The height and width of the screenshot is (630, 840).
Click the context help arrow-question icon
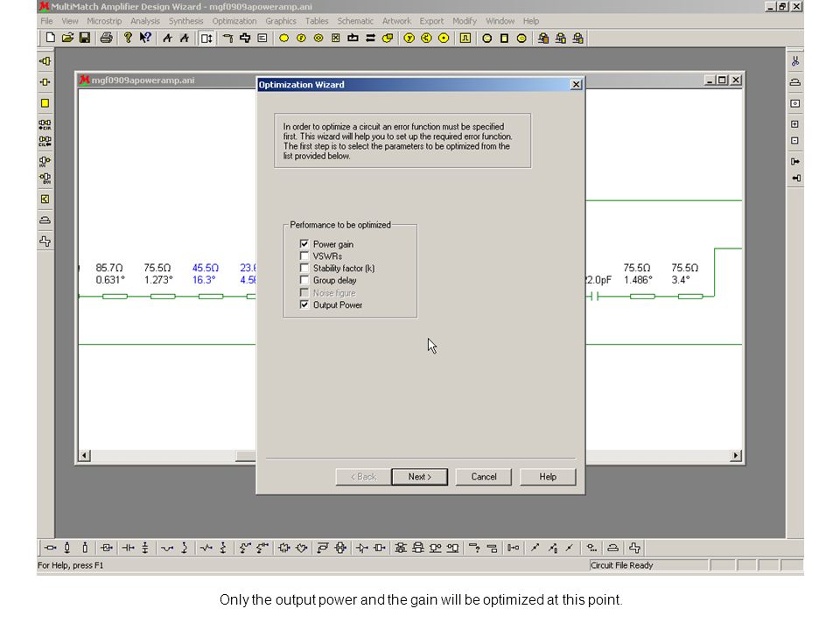coord(145,38)
